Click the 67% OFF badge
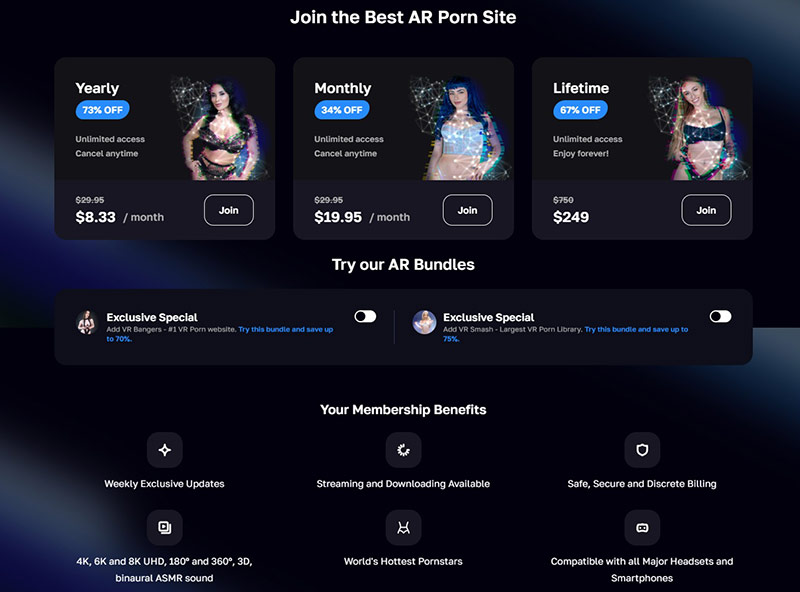 tap(580, 110)
